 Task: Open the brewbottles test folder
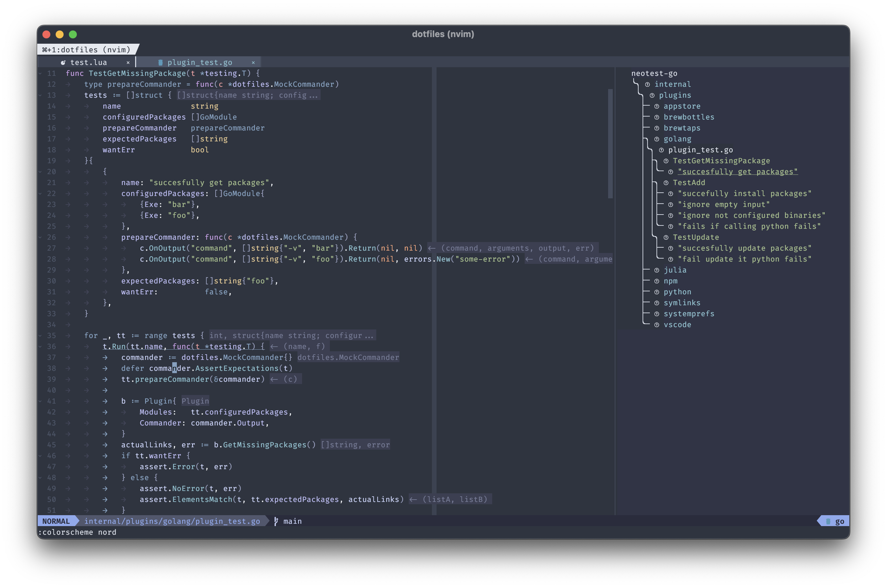point(689,117)
